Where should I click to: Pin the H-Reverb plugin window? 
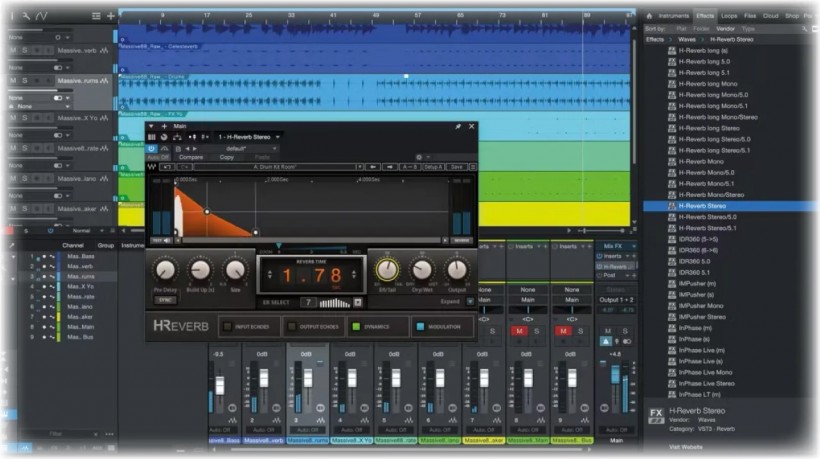[x=458, y=127]
